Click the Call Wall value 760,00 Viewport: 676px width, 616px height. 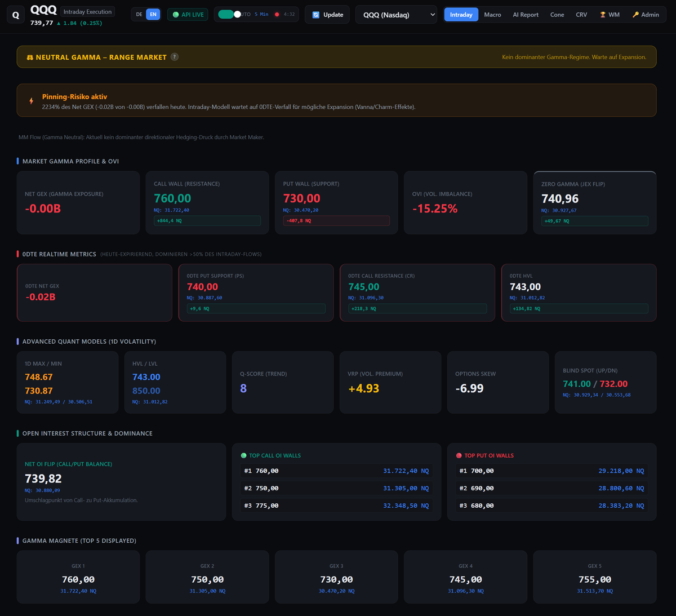[x=172, y=198]
